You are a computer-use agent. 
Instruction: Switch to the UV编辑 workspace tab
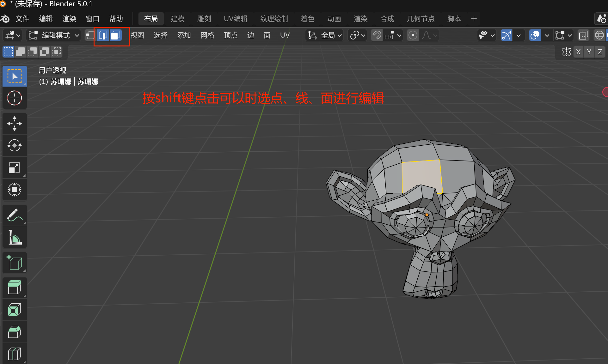coord(236,19)
